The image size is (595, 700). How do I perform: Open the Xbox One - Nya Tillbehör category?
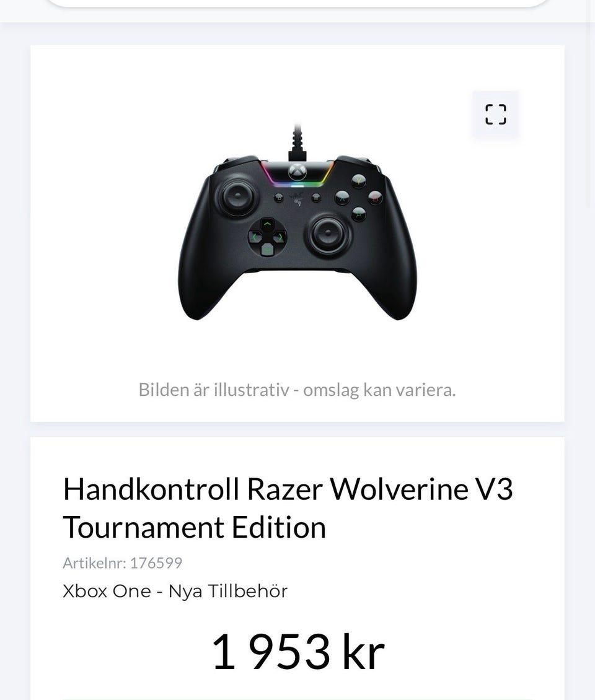click(175, 591)
